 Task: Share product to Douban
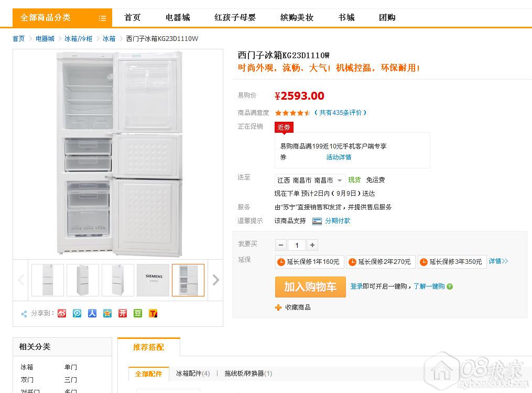(138, 313)
